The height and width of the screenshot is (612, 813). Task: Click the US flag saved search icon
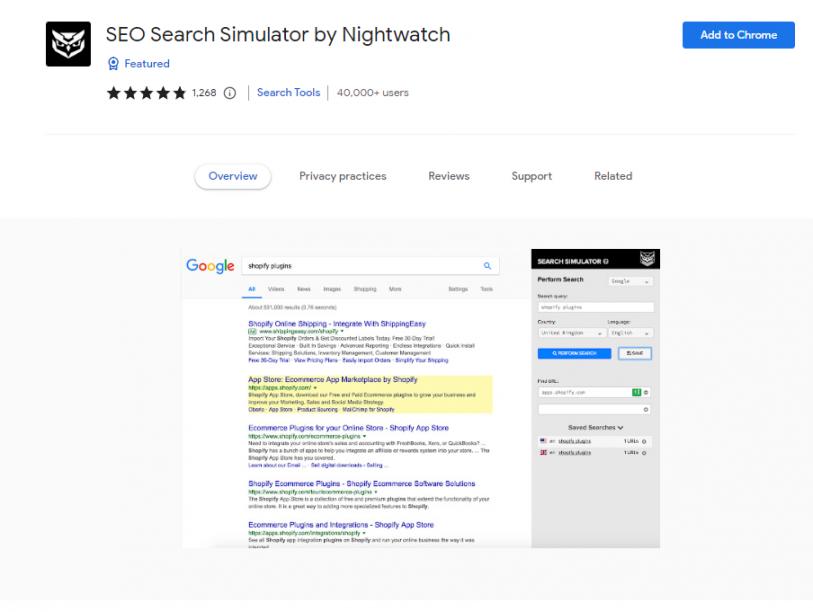point(543,441)
